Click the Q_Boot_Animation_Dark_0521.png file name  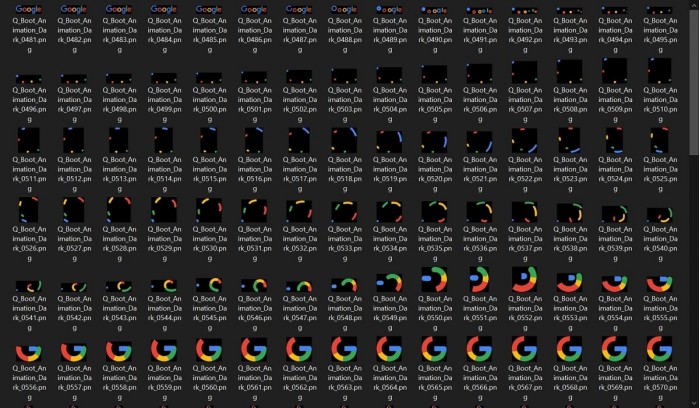pos(480,174)
